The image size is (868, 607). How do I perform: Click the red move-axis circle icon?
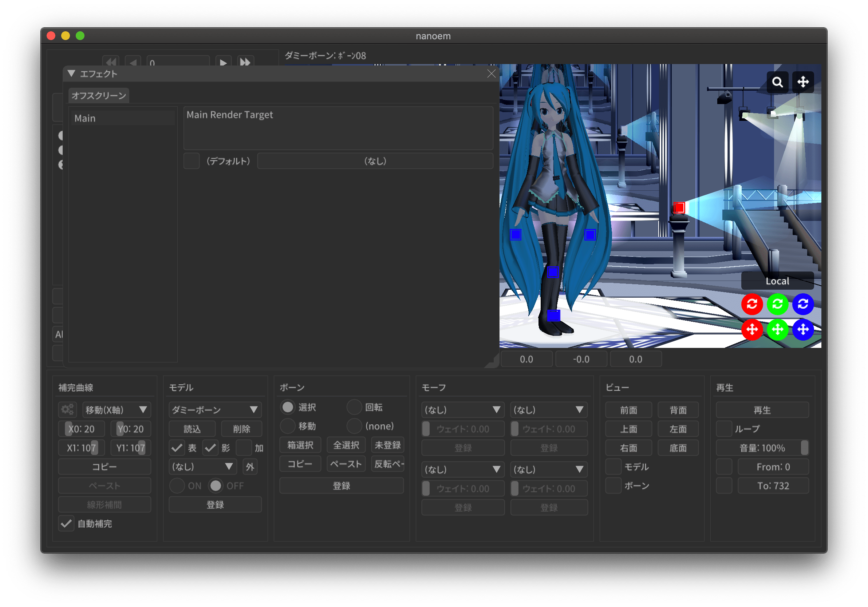coord(751,330)
